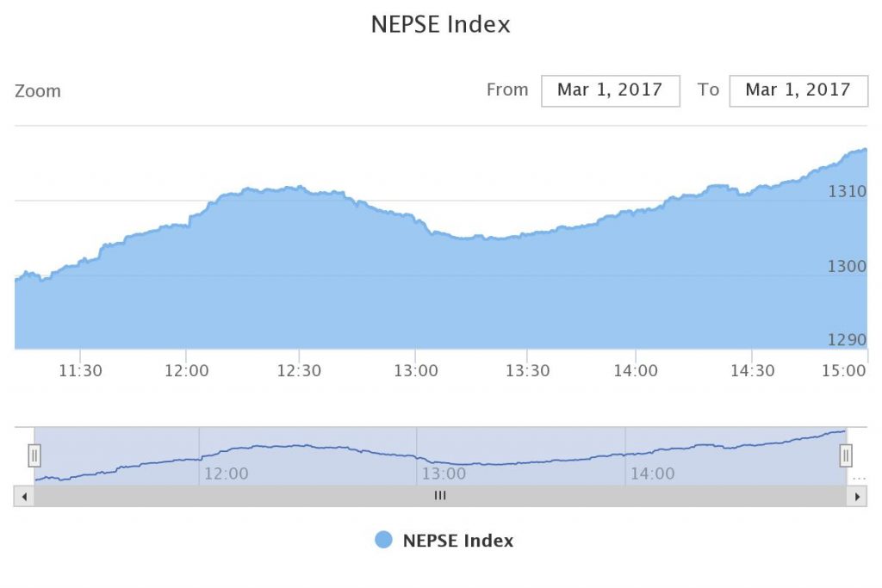This screenshot has height=588, width=882.
Task: Click the scrollbar thumb grip lines
Action: pyautogui.click(x=440, y=497)
